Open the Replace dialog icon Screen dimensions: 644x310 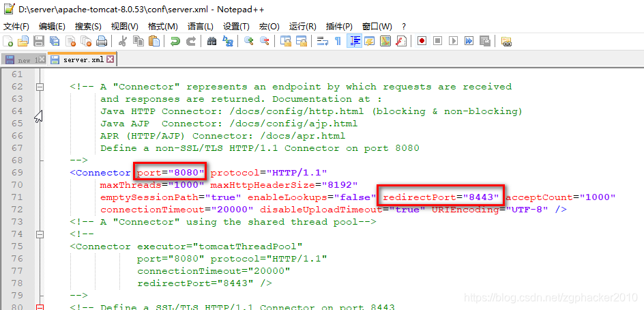click(x=228, y=41)
